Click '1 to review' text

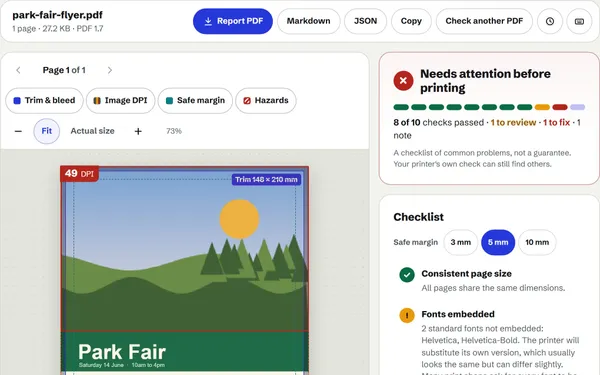(x=513, y=122)
